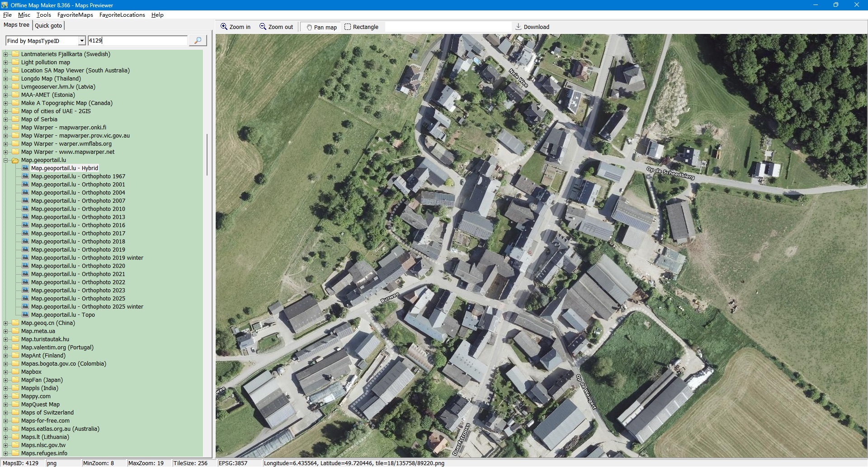Image resolution: width=868 pixels, height=467 pixels.
Task: Select the Orthophoto 2023 map layer icon
Action: pyautogui.click(x=25, y=291)
